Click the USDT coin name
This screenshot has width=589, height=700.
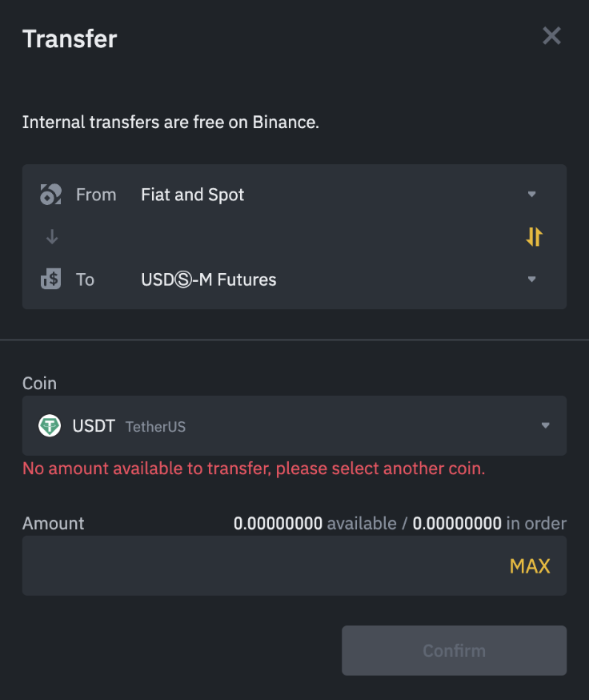tap(94, 426)
